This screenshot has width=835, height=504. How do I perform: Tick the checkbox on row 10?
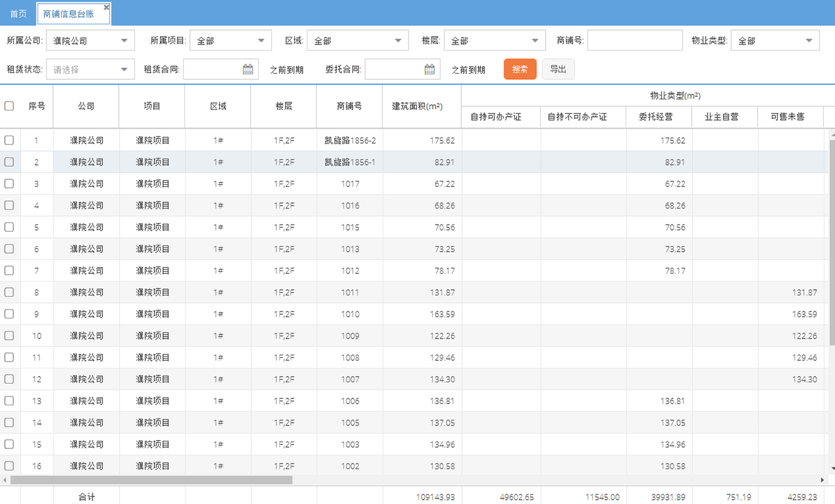point(9,336)
